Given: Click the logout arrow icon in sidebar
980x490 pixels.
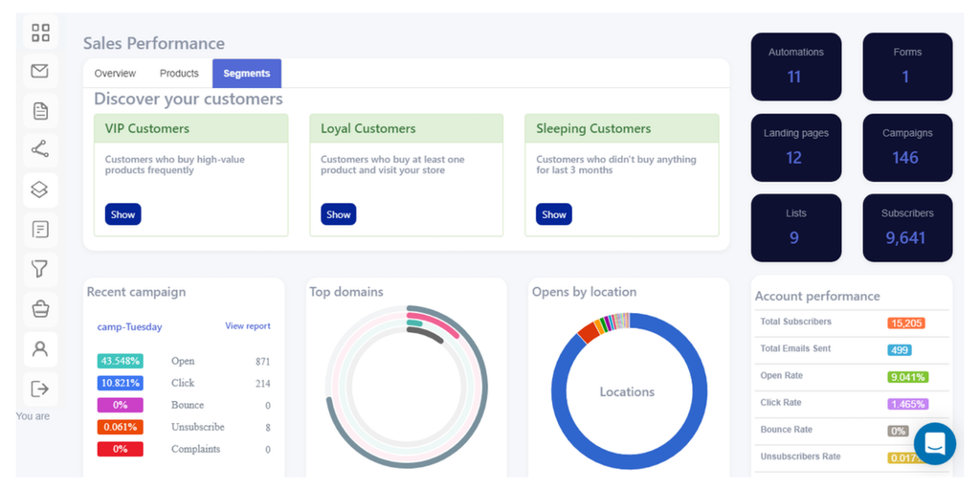Looking at the screenshot, I should pos(40,389).
